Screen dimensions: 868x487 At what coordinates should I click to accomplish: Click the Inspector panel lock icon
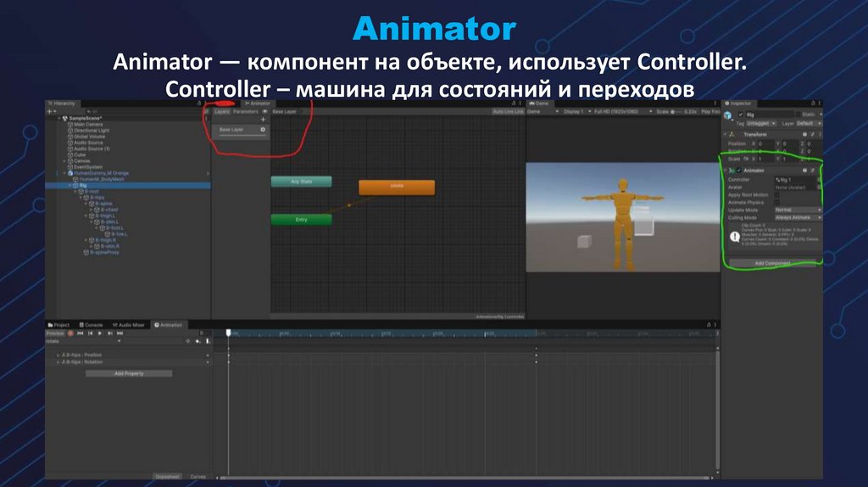(813, 104)
